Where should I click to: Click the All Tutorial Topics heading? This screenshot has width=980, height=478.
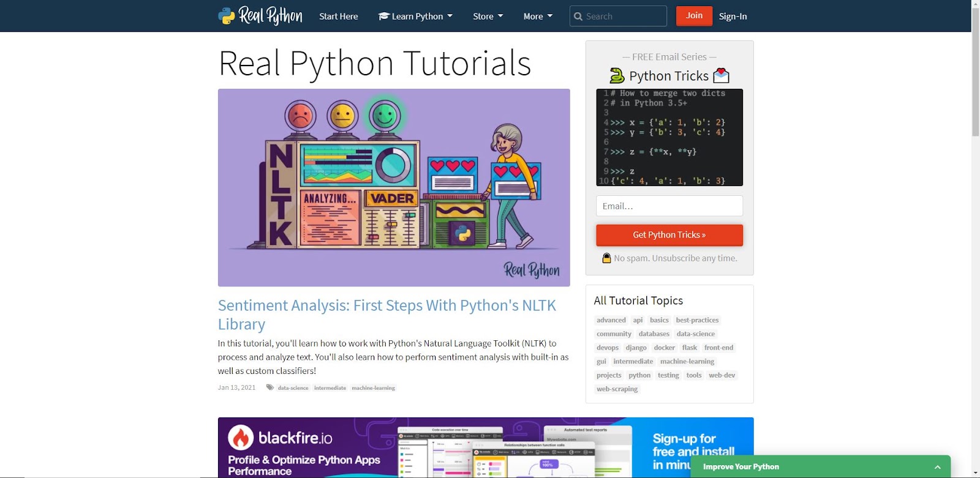[x=638, y=301]
